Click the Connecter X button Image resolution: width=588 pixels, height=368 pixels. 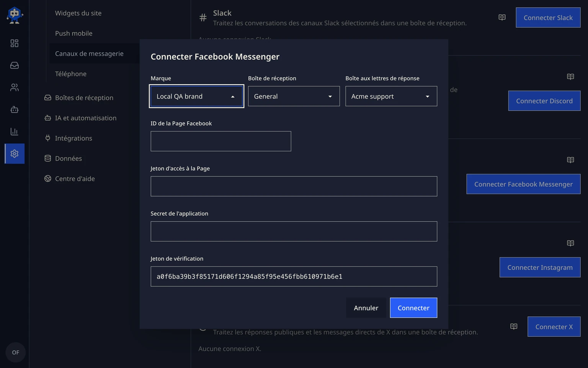pos(554,327)
